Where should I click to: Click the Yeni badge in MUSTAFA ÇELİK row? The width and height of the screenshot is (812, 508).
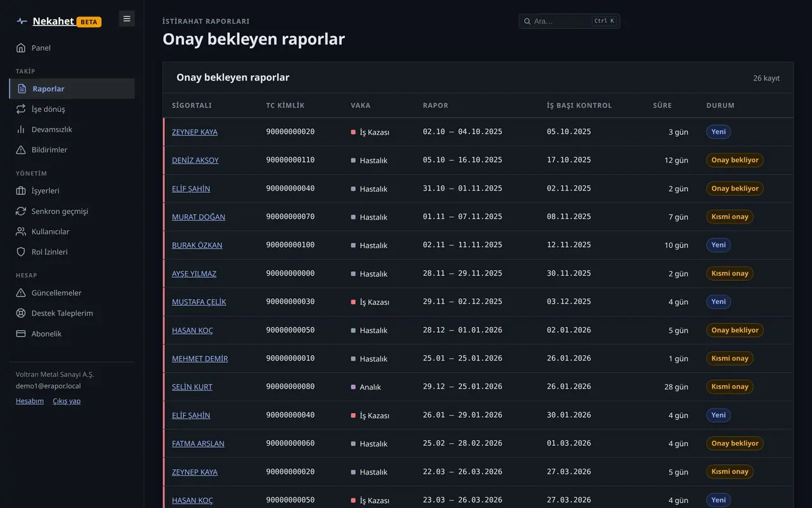(x=718, y=302)
